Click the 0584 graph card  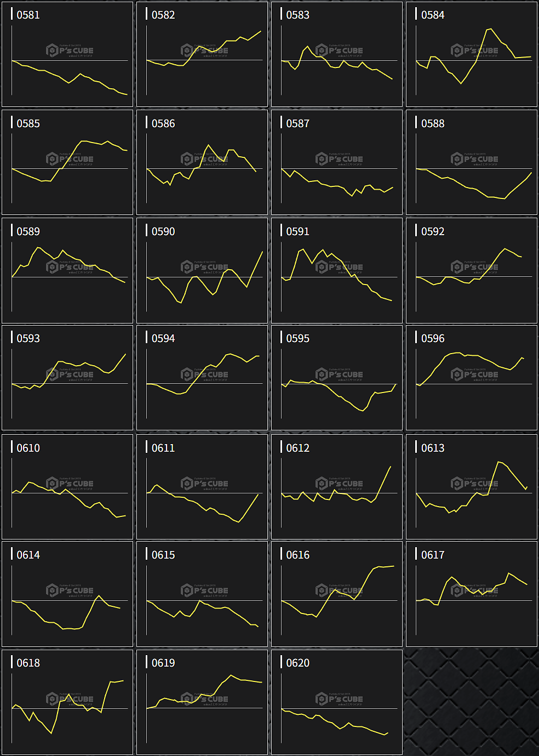tap(472, 54)
